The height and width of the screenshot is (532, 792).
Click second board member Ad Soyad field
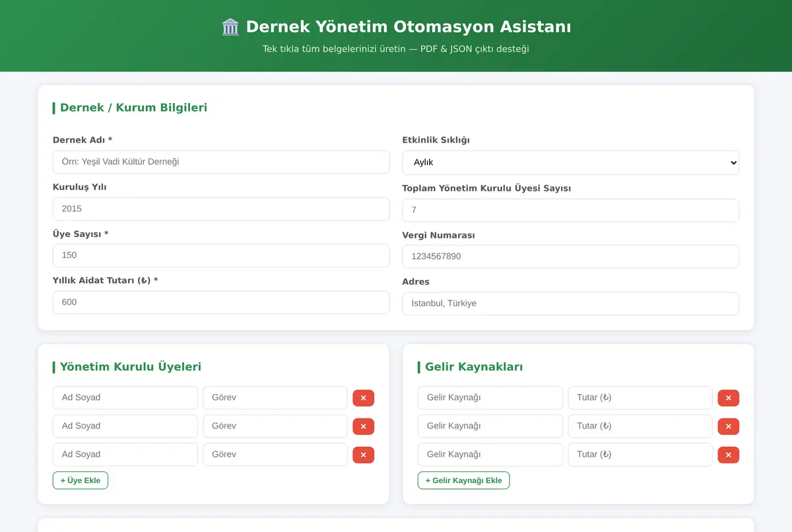(125, 426)
